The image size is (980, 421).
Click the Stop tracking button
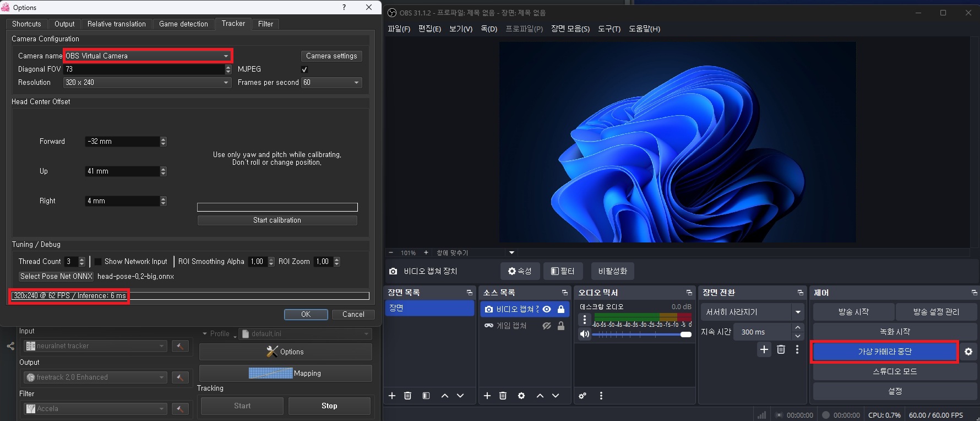[329, 406]
